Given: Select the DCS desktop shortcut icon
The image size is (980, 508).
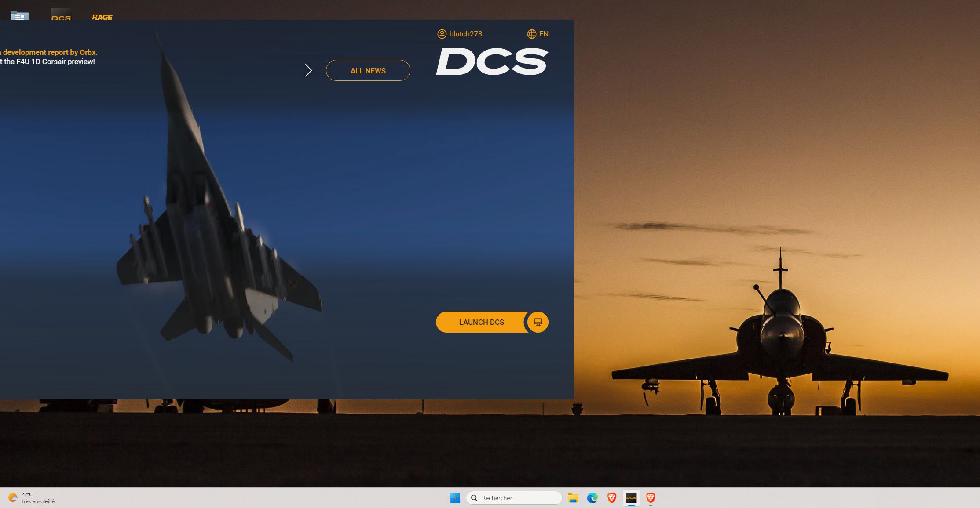Looking at the screenshot, I should [x=61, y=14].
